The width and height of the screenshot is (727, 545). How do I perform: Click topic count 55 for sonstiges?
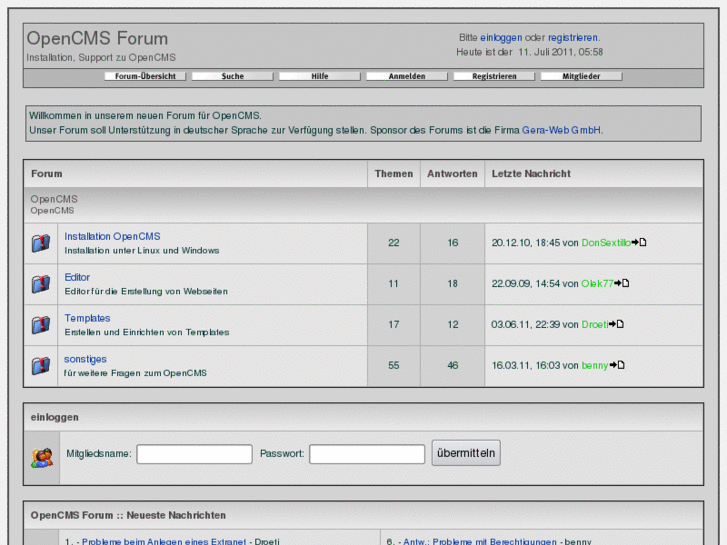click(394, 365)
